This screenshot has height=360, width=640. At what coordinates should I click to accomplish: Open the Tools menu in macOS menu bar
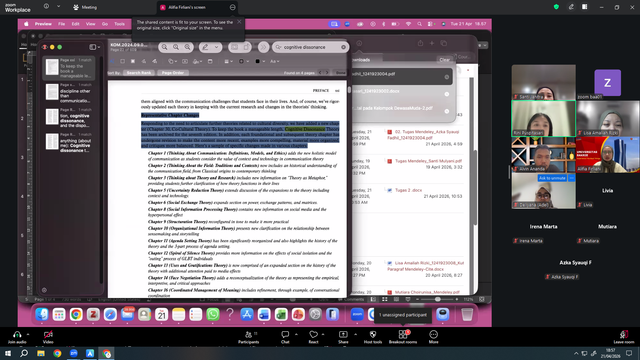[x=119, y=24]
